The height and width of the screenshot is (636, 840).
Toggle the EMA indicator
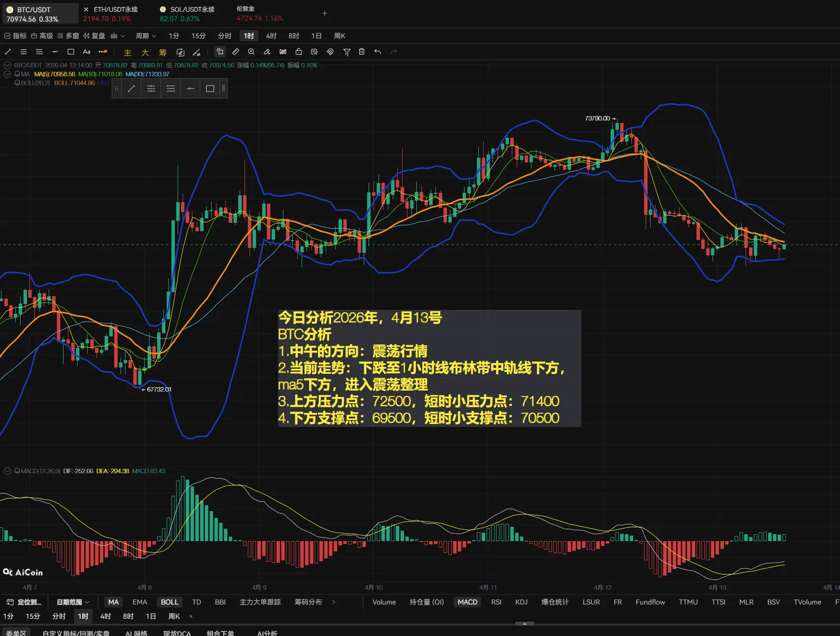(140, 602)
